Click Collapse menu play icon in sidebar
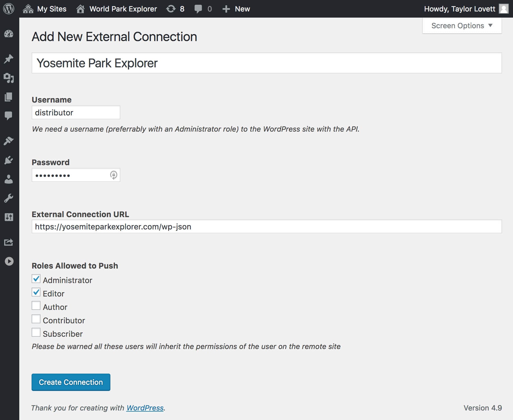Image resolution: width=513 pixels, height=420 pixels. click(x=9, y=261)
